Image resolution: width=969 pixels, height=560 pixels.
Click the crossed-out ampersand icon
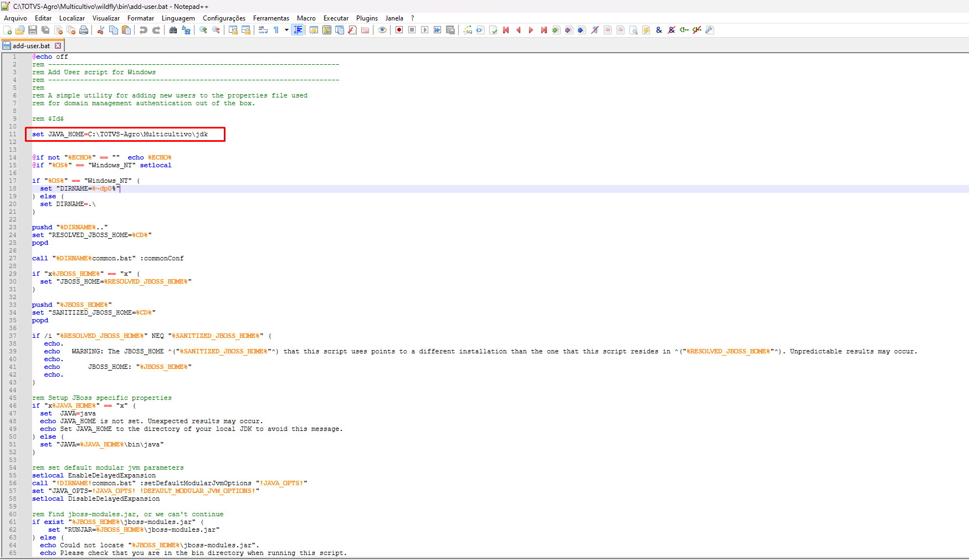tap(671, 30)
